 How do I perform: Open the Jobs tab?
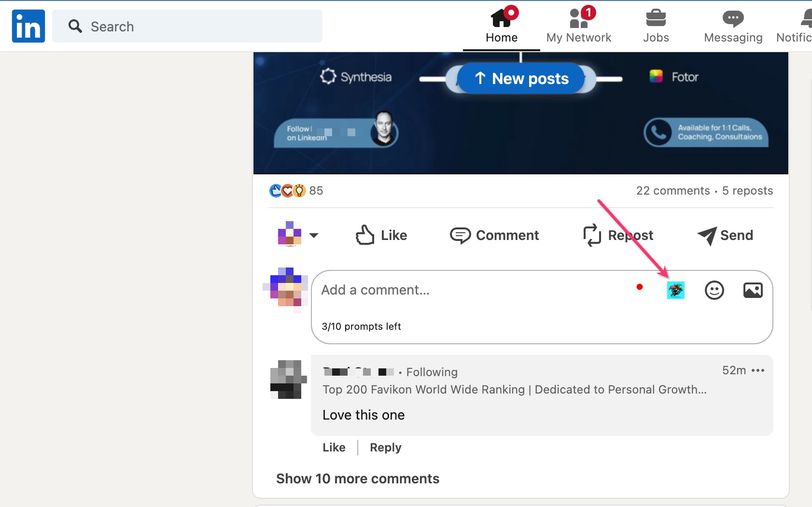click(x=656, y=26)
